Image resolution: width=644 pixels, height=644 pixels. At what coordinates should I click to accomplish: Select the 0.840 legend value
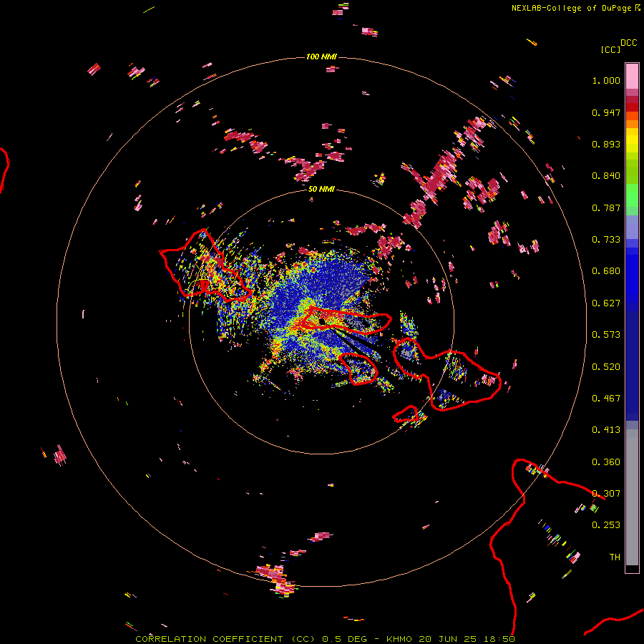coord(606,176)
